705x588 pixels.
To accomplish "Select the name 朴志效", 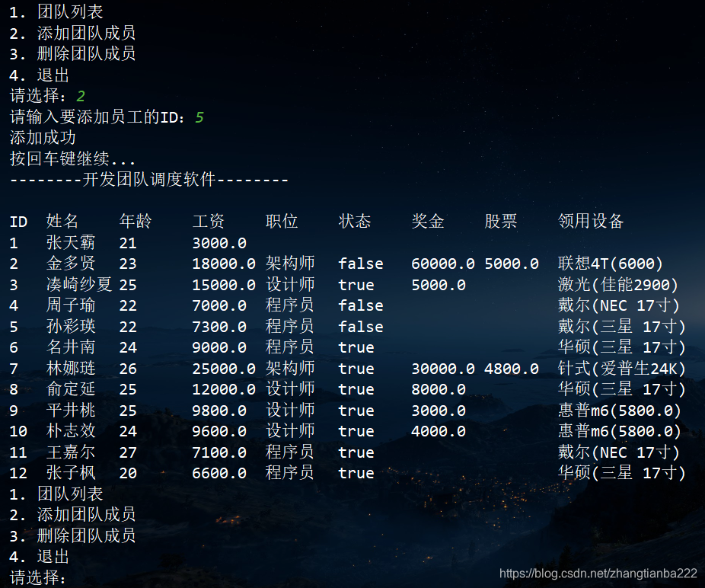I will (71, 431).
